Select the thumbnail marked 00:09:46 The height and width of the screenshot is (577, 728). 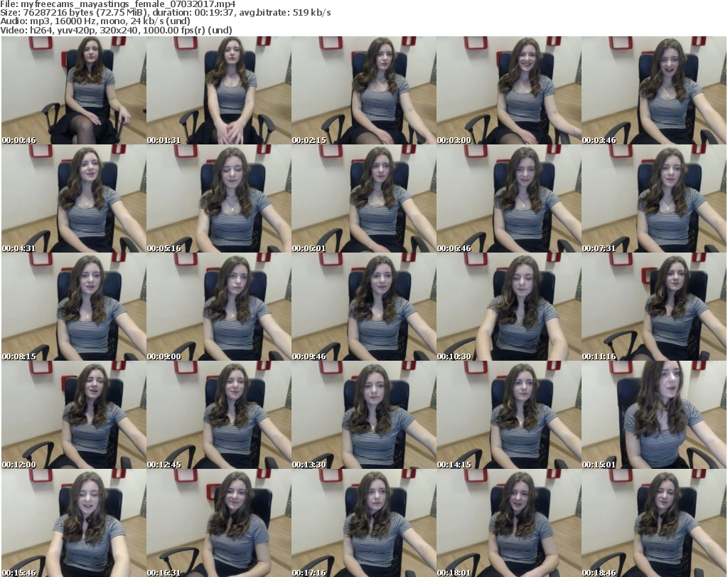click(x=363, y=307)
